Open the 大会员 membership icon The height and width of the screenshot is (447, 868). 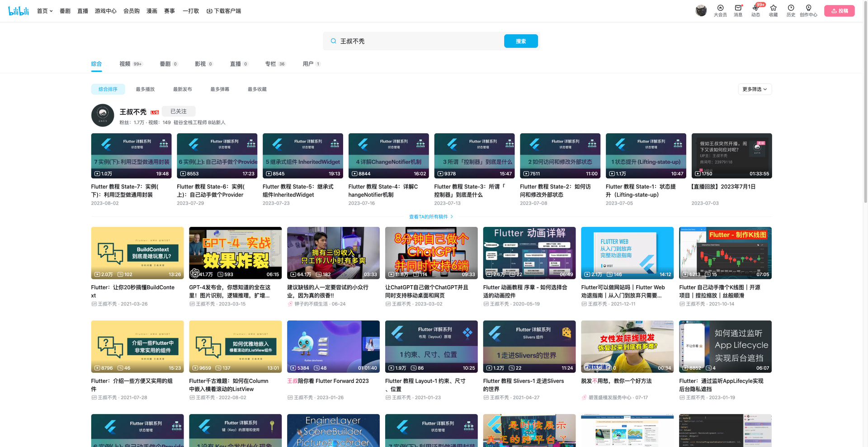[720, 11]
